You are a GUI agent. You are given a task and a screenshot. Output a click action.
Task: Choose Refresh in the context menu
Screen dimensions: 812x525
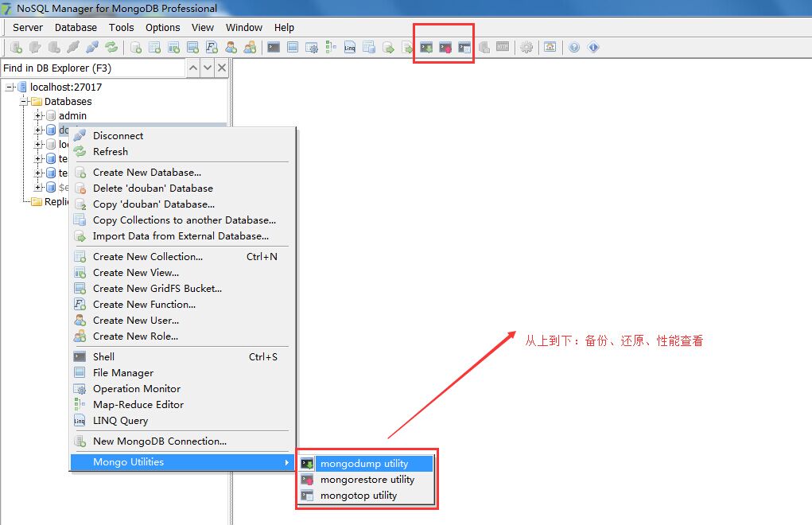pyautogui.click(x=183, y=152)
